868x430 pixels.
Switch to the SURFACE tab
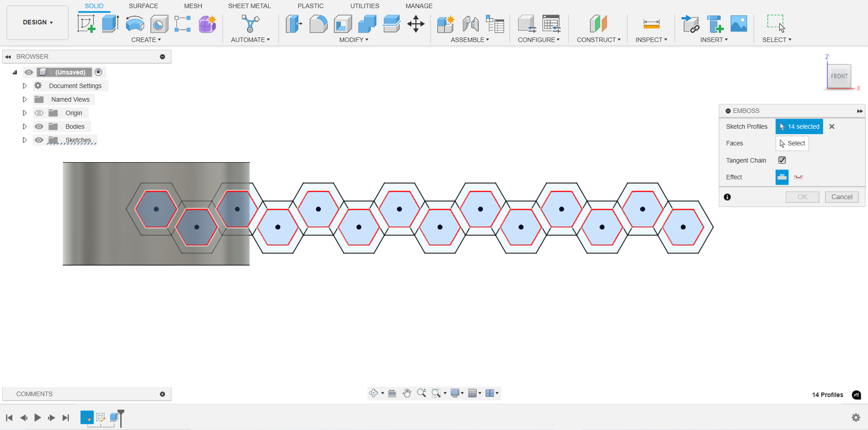tap(143, 6)
